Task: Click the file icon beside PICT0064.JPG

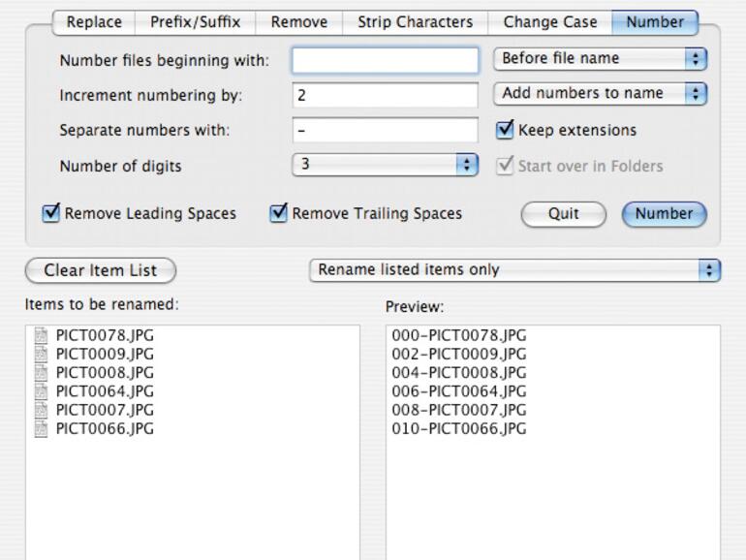Action: [41, 391]
